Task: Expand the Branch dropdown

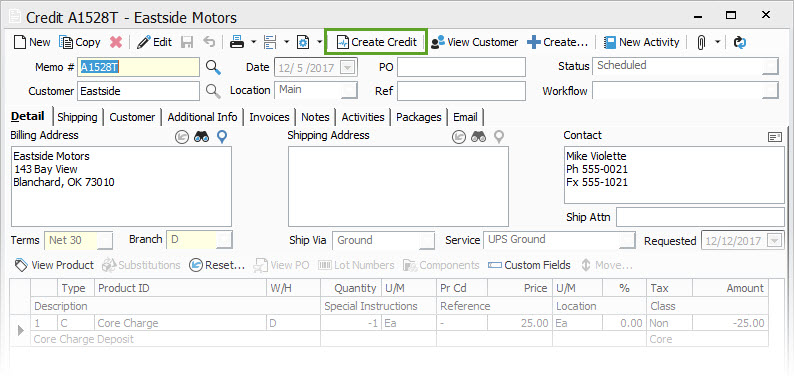Action: point(224,241)
